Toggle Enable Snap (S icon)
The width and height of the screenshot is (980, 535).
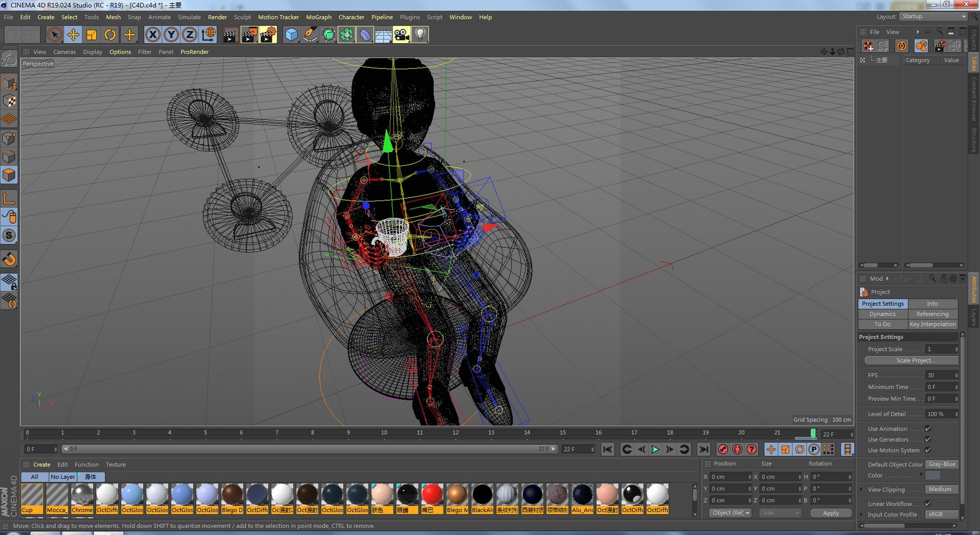(9, 235)
